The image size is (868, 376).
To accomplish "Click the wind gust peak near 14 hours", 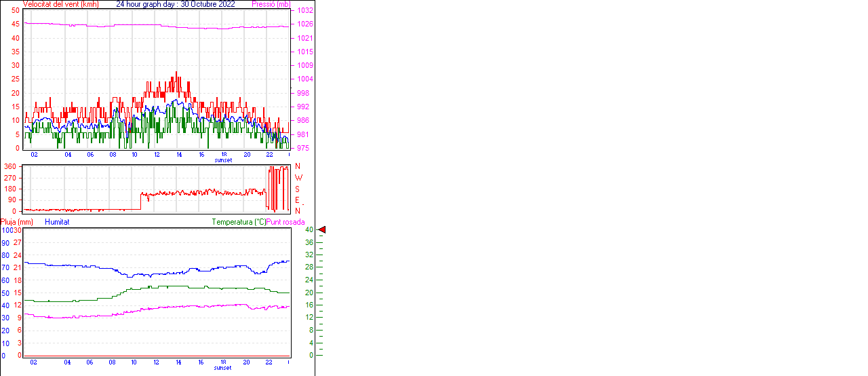I will (176, 73).
